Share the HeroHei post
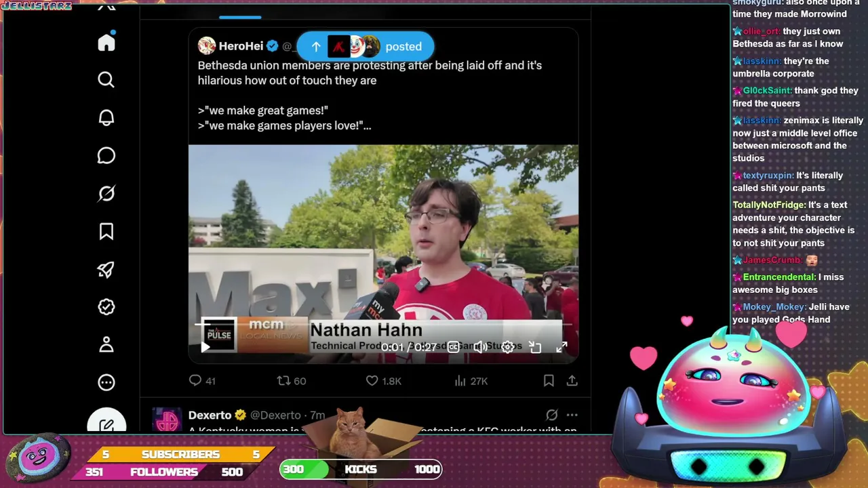868x488 pixels. coord(572,381)
